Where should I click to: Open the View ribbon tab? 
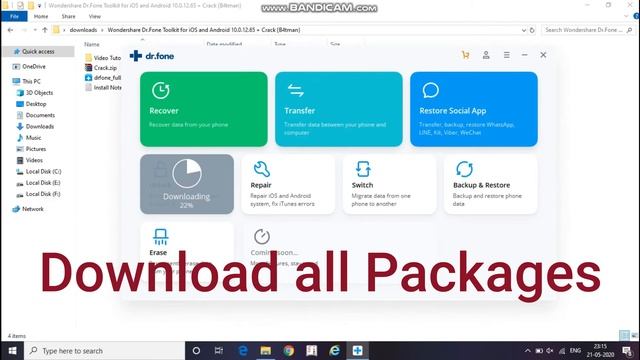pos(94,16)
